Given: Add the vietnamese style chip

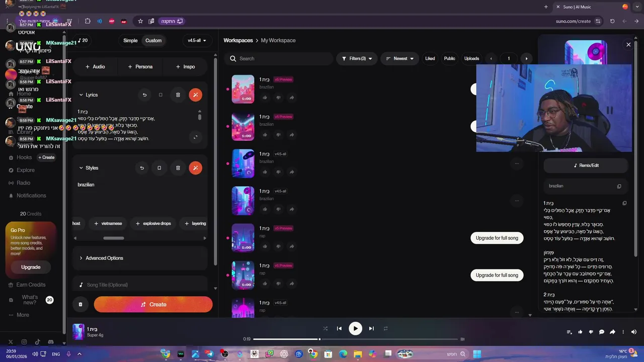Looking at the screenshot, I should (108, 223).
